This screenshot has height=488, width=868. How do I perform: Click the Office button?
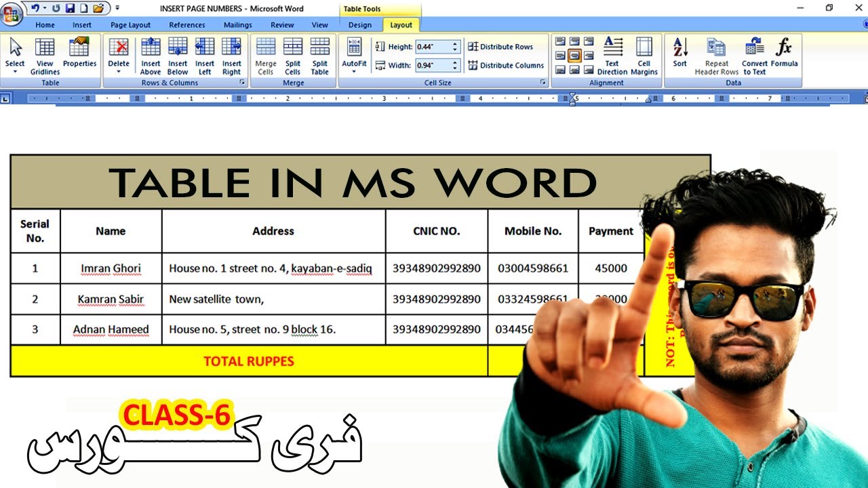12,14
